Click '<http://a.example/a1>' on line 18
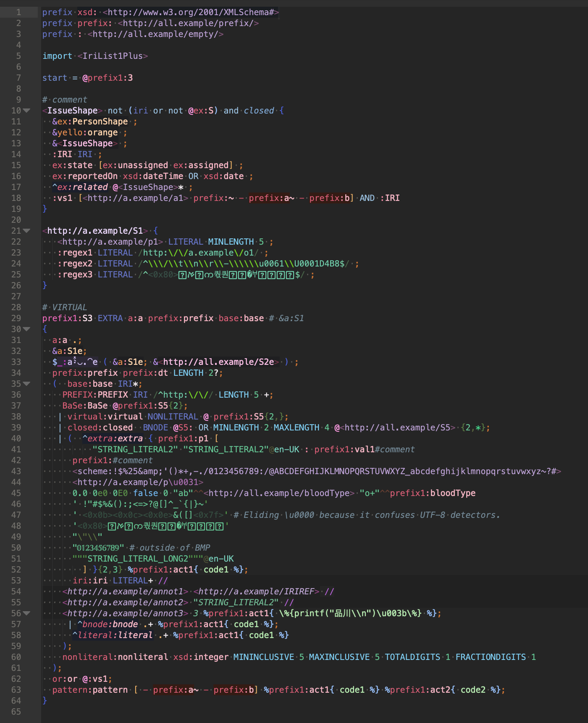Screen dimensions: 588x723 [x=135, y=198]
